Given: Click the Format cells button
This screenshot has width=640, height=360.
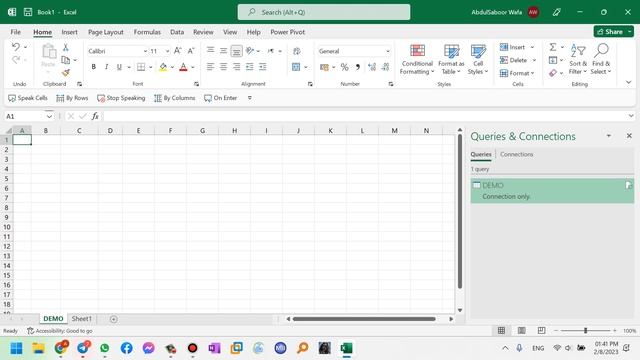Looking at the screenshot, I should pos(517,73).
